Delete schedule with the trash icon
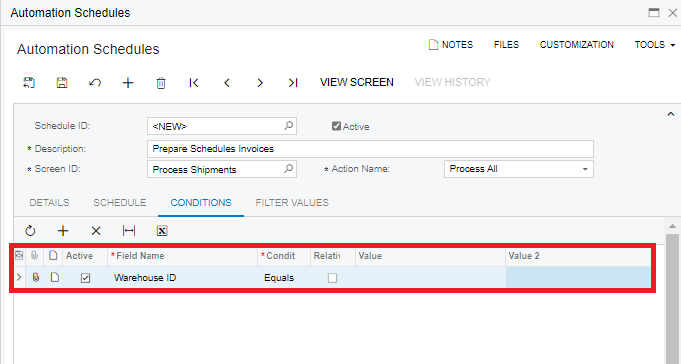681x364 pixels. [161, 83]
